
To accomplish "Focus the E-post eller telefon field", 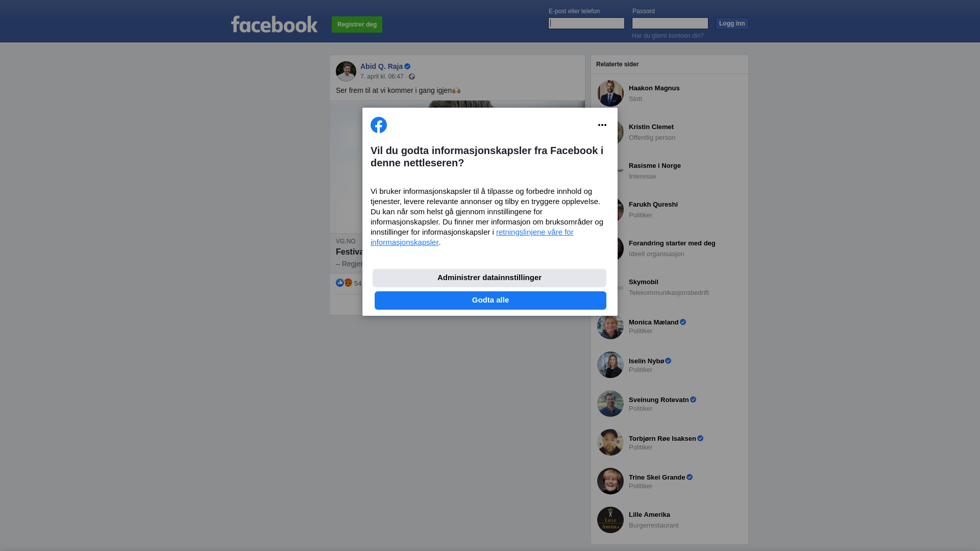I will [x=586, y=23].
